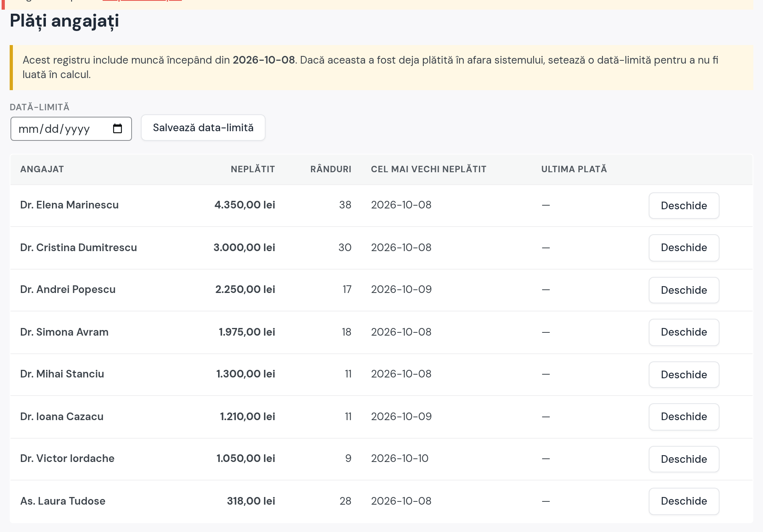
Task: Save the cutoff with Salvează data-limită
Action: 203,128
